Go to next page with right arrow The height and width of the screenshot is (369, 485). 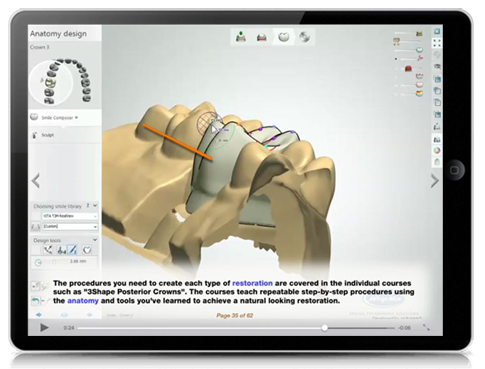[x=434, y=181]
